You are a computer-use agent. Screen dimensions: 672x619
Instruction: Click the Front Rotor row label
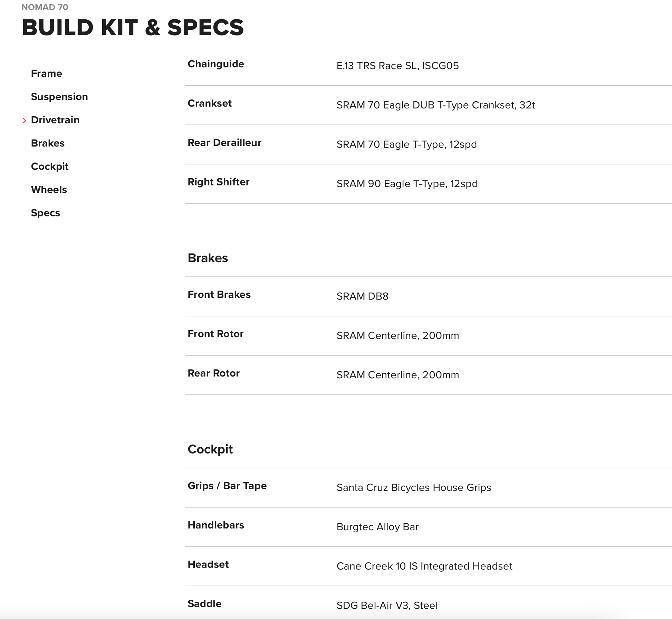coord(215,334)
